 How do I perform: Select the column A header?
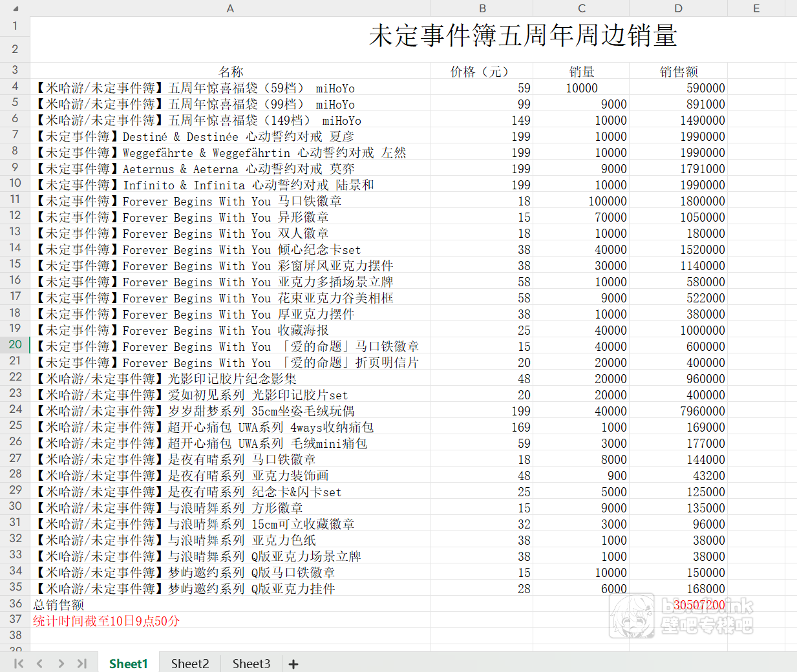pyautogui.click(x=230, y=8)
